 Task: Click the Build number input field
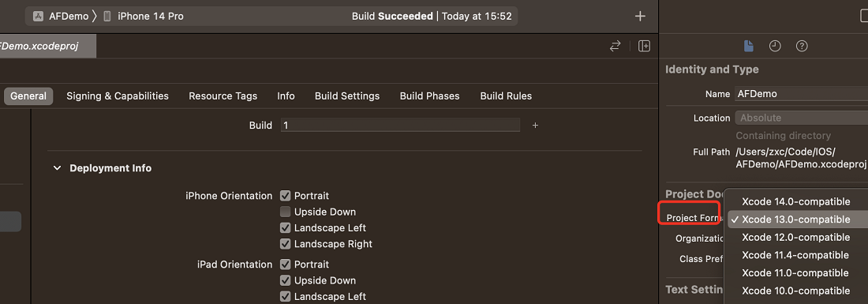pos(400,125)
